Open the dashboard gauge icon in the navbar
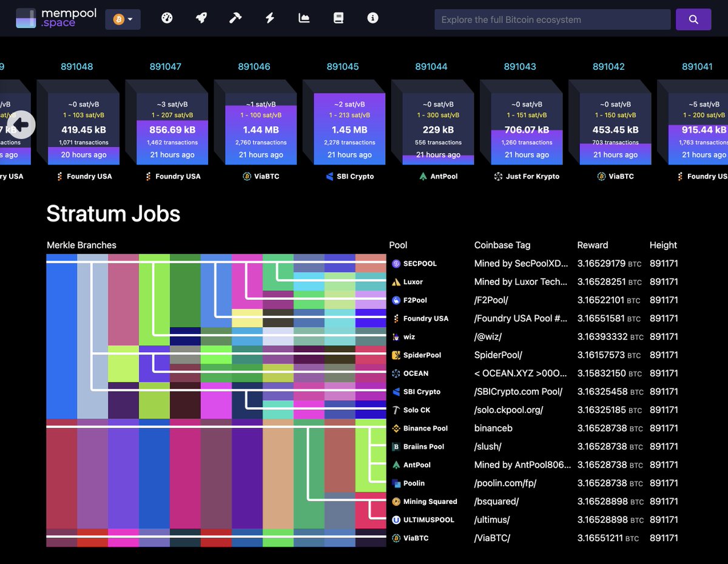This screenshot has height=564, width=728. [x=167, y=18]
